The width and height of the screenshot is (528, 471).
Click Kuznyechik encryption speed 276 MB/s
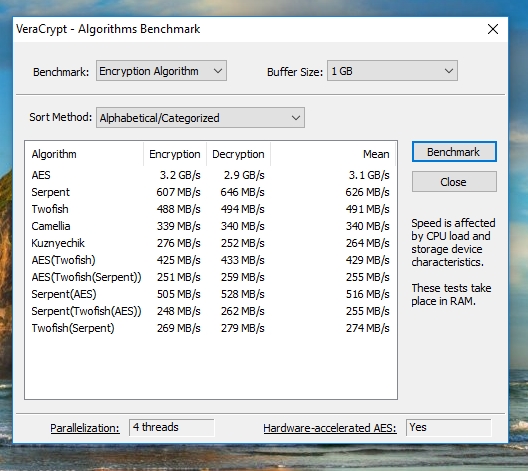tap(178, 243)
